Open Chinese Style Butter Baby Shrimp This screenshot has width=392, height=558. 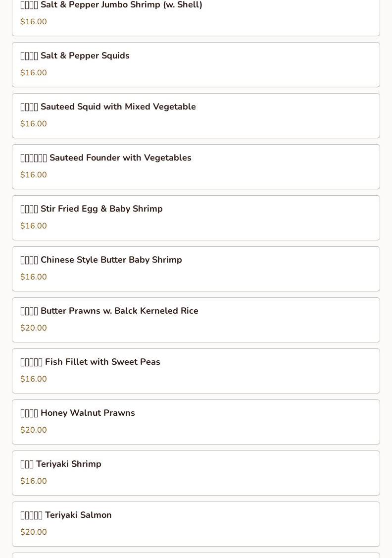pos(111,260)
